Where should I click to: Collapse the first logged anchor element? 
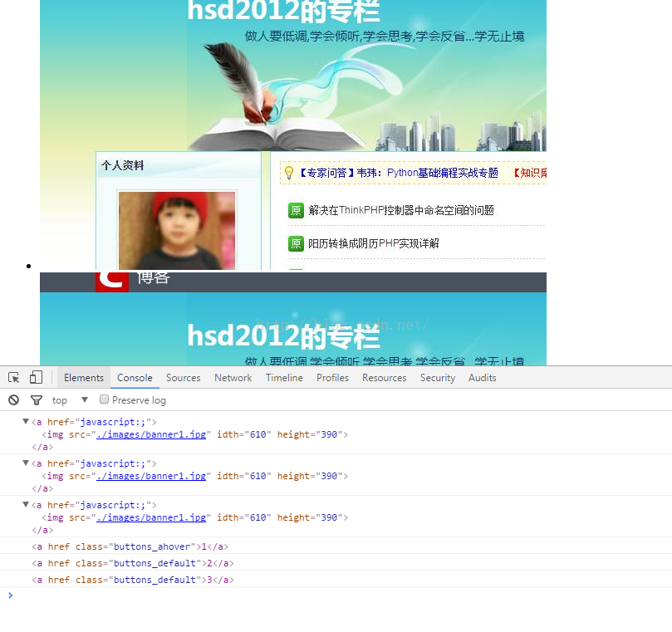[26, 422]
